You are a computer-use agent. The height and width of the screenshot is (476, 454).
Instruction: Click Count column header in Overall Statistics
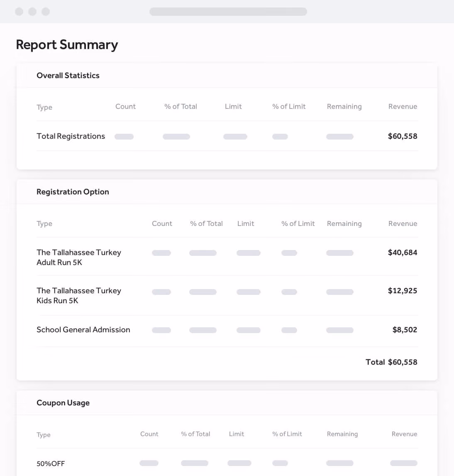tap(125, 107)
